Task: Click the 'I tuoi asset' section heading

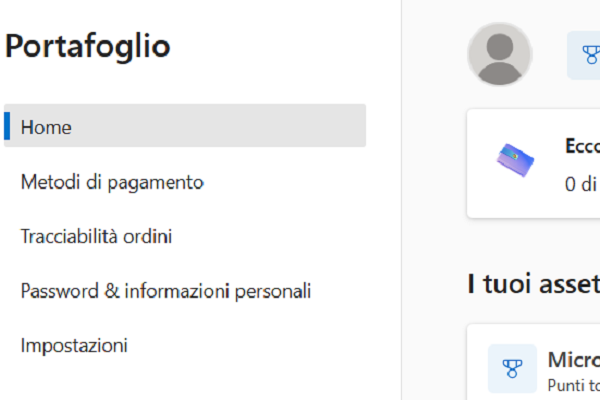Action: 533,284
